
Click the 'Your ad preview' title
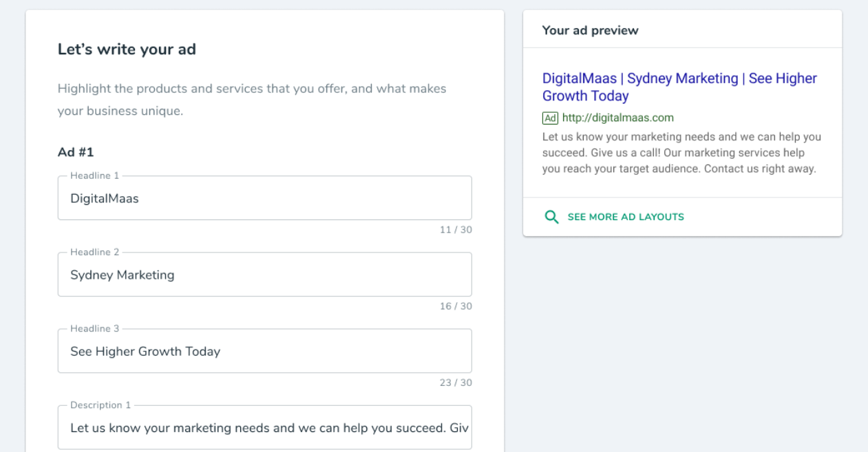click(x=591, y=30)
